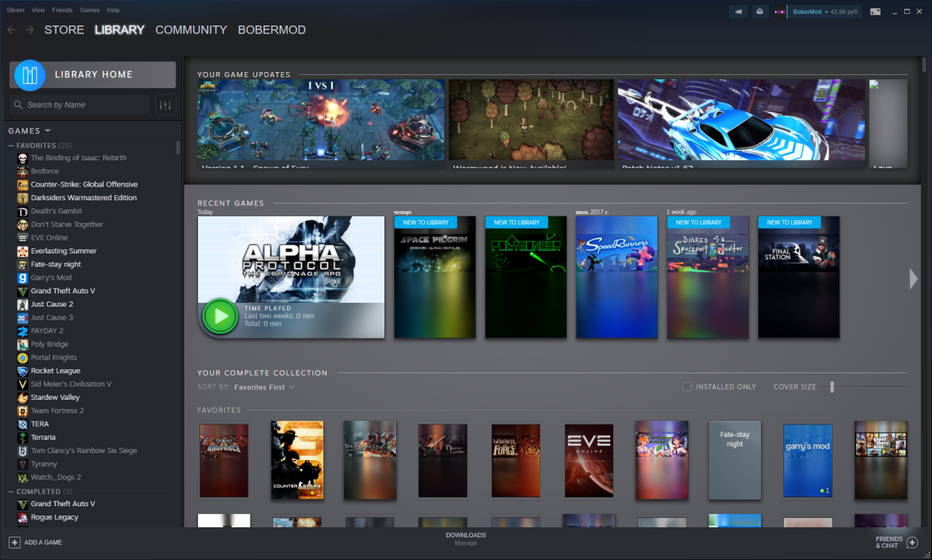Open the Fate-stay night favorites cover
This screenshot has width=932, height=560.
coord(735,460)
